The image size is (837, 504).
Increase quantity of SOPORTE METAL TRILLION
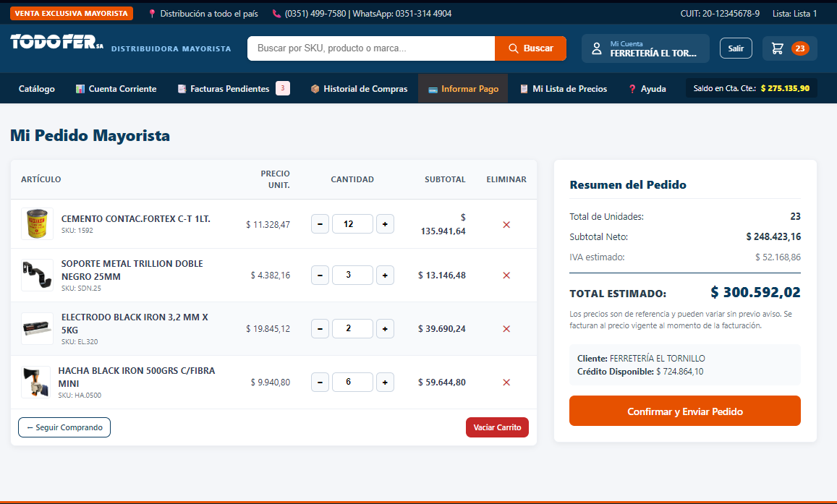point(385,276)
